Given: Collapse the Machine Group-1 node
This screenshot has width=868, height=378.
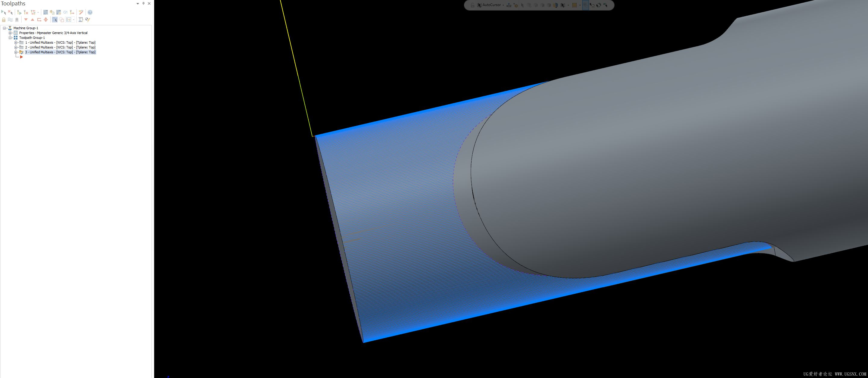Looking at the screenshot, I should [x=5, y=28].
